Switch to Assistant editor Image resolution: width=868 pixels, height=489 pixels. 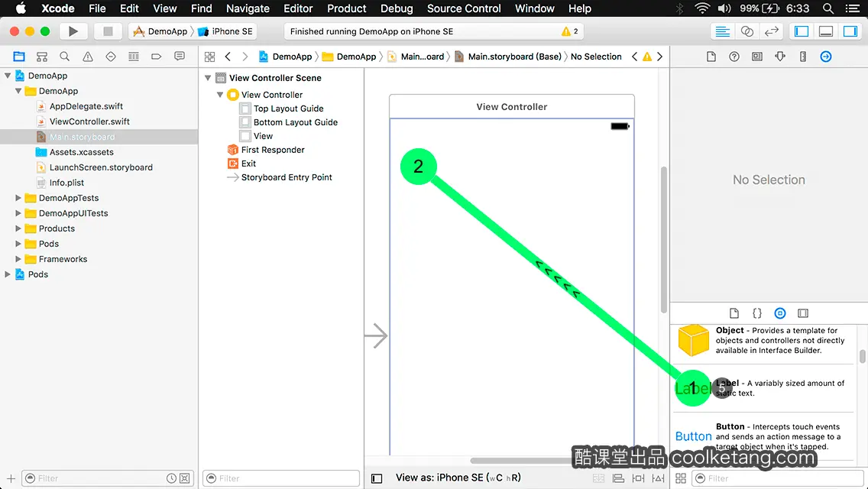pos(747,31)
